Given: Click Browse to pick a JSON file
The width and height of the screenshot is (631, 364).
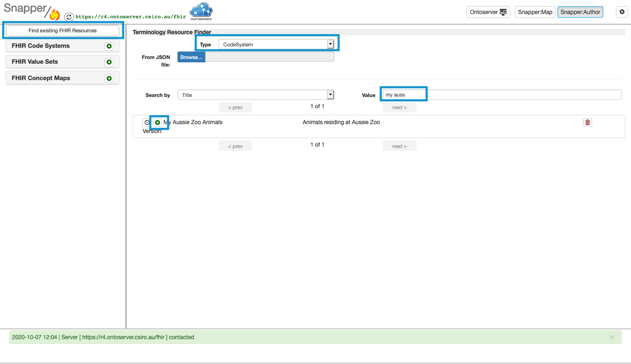Looking at the screenshot, I should (191, 57).
